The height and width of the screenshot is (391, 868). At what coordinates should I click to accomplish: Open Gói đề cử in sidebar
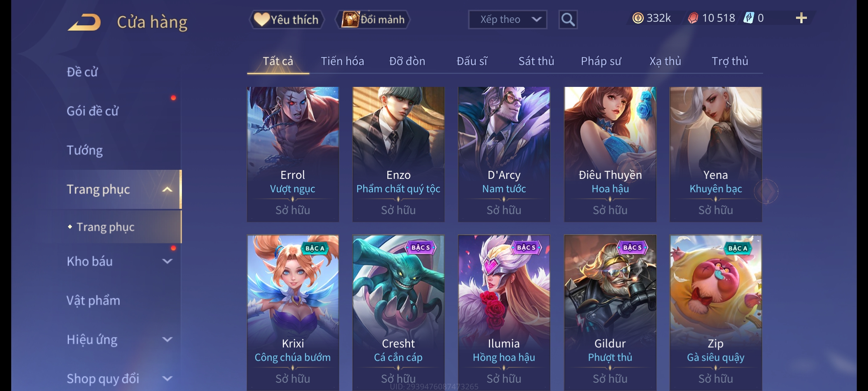tap(93, 111)
